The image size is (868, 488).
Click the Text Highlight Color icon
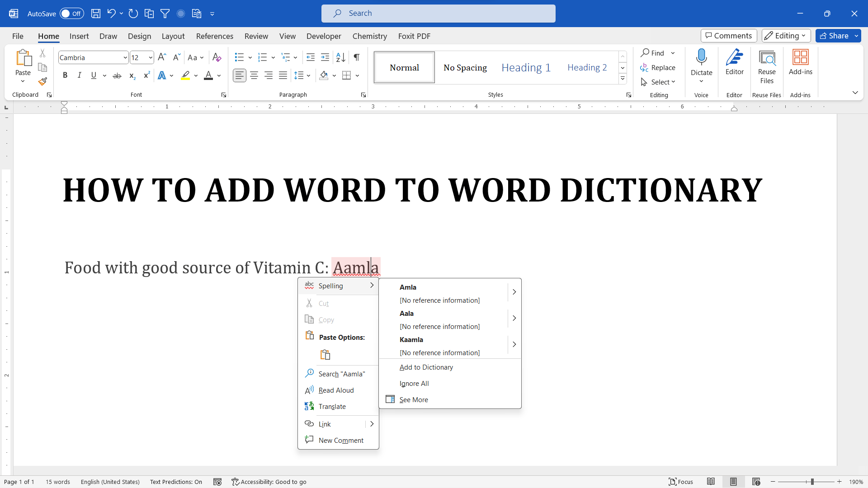pos(187,75)
